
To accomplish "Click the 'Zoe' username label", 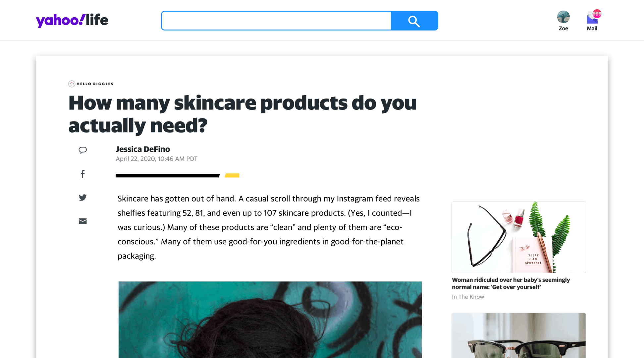I will [x=563, y=29].
